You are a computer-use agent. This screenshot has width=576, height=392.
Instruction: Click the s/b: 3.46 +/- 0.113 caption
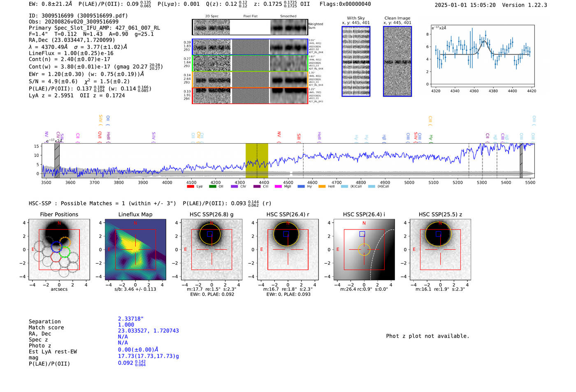135,289
